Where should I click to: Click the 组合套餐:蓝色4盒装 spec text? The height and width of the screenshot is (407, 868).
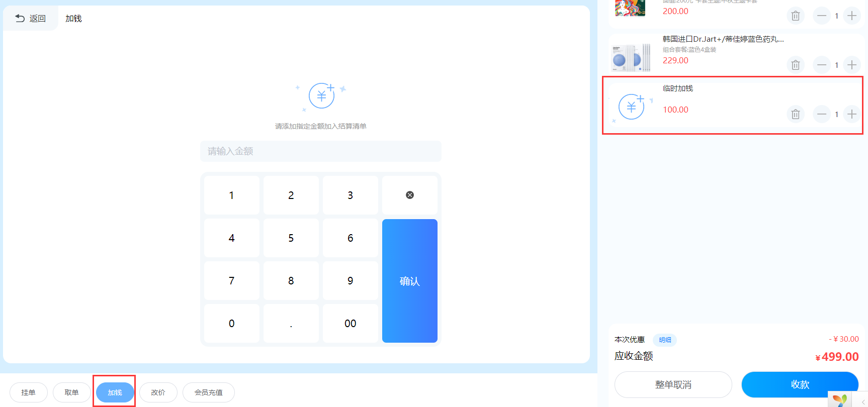(689, 50)
